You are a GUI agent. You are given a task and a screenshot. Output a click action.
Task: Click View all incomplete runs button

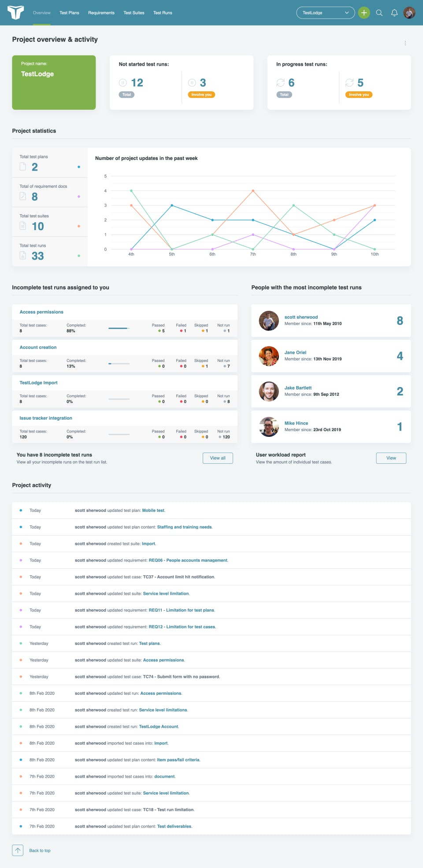click(218, 458)
